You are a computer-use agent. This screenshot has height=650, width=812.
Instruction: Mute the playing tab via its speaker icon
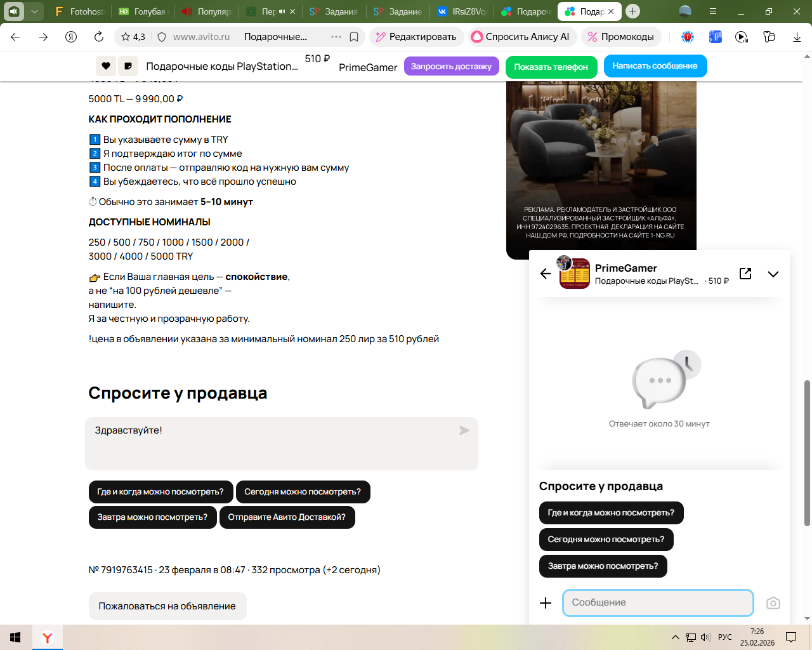(x=282, y=11)
